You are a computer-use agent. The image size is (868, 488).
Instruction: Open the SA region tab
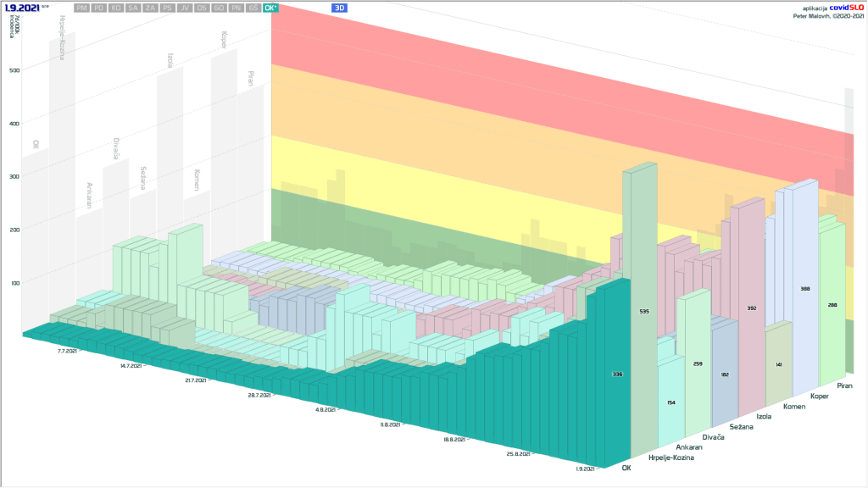pos(133,8)
